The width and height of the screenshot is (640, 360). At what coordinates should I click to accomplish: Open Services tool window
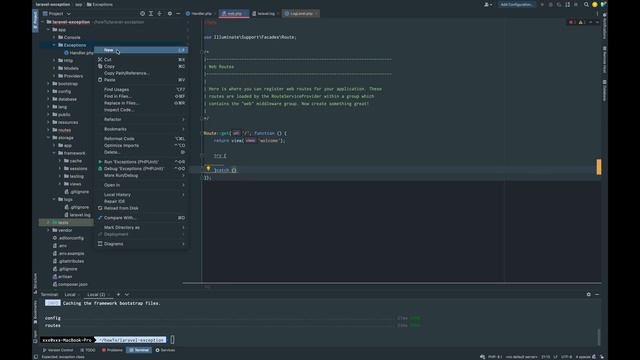165,350
